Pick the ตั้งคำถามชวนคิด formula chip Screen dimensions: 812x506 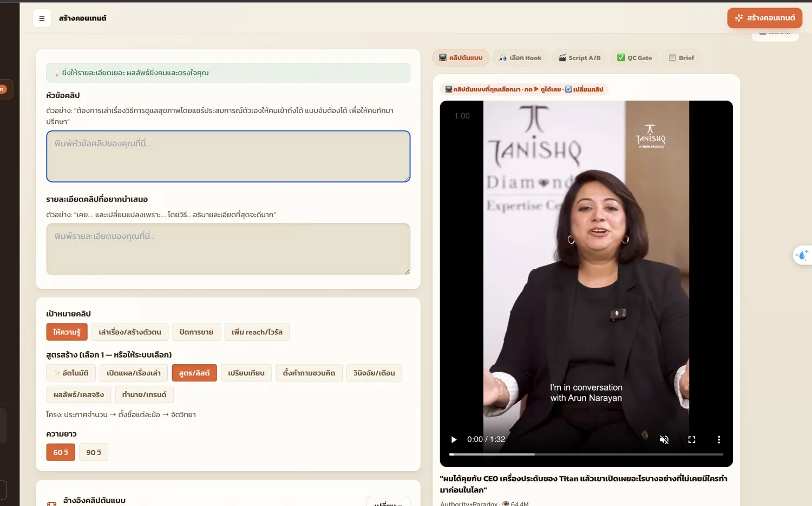tap(309, 373)
